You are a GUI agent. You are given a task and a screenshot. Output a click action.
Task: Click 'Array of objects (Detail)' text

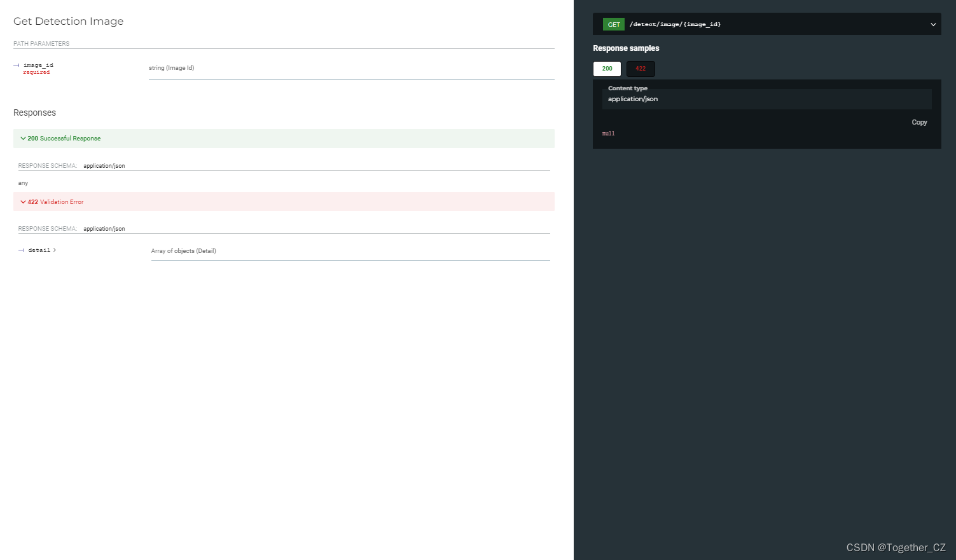click(183, 251)
